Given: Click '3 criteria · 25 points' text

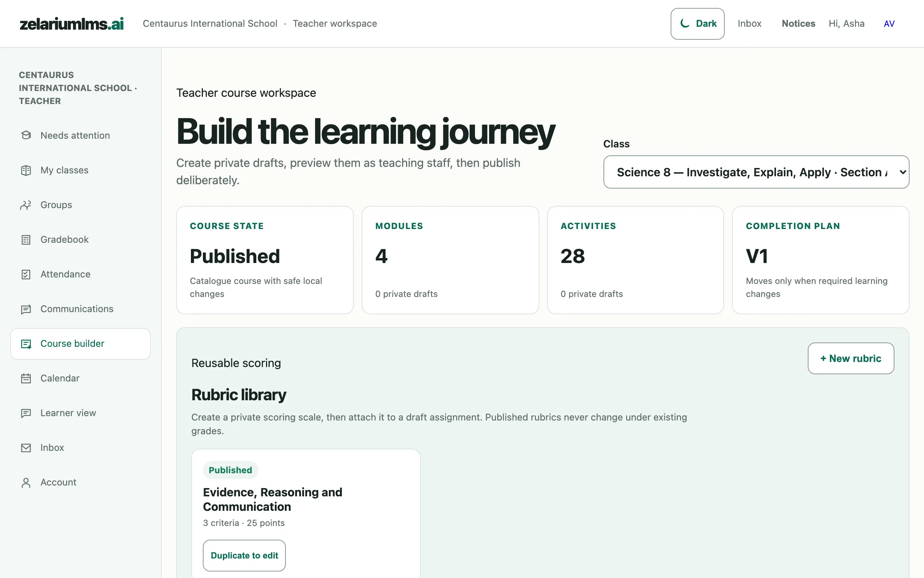Looking at the screenshot, I should pyautogui.click(x=244, y=523).
